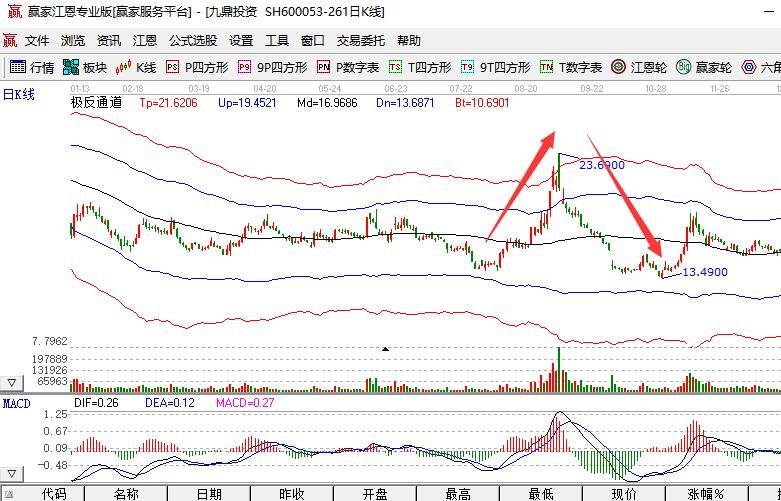Click the 197889 volume scale value
Screen dimensions: 781x501
click(x=49, y=359)
